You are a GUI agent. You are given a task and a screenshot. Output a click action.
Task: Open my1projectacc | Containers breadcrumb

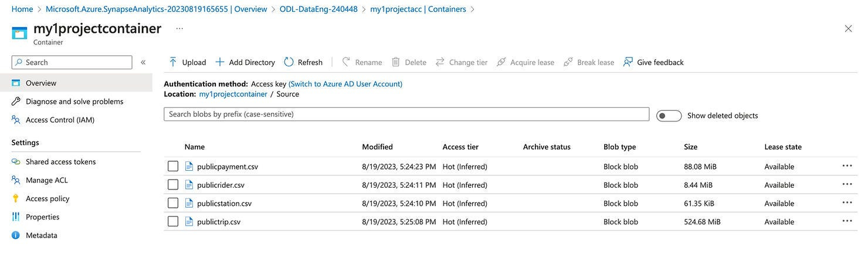(x=418, y=9)
